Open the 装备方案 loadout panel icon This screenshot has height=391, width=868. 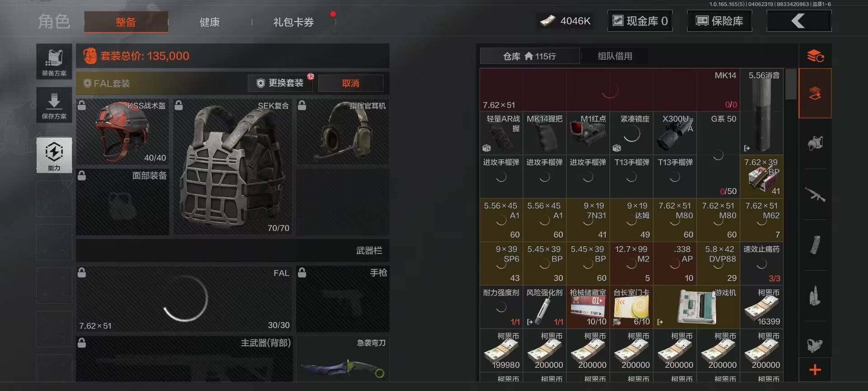click(54, 61)
